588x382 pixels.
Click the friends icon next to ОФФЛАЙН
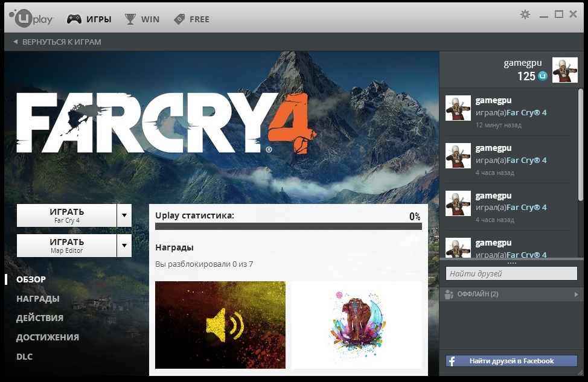click(449, 294)
